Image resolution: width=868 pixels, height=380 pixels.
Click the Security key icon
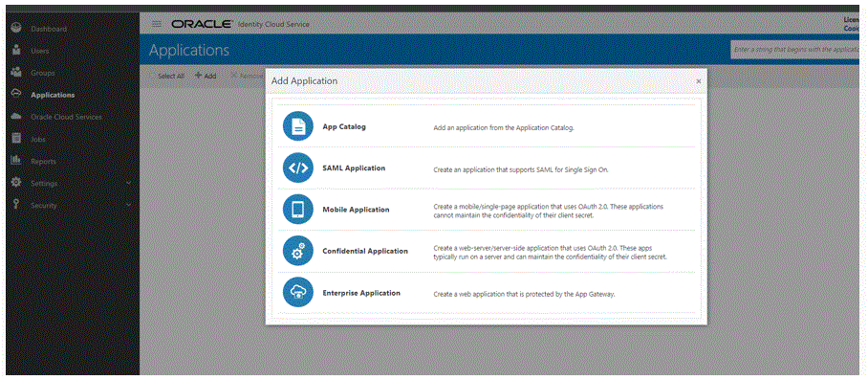tap(16, 205)
